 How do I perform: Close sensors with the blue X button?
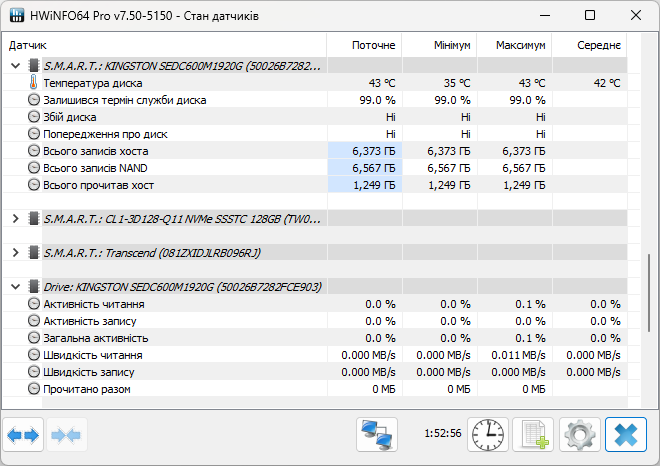click(626, 434)
